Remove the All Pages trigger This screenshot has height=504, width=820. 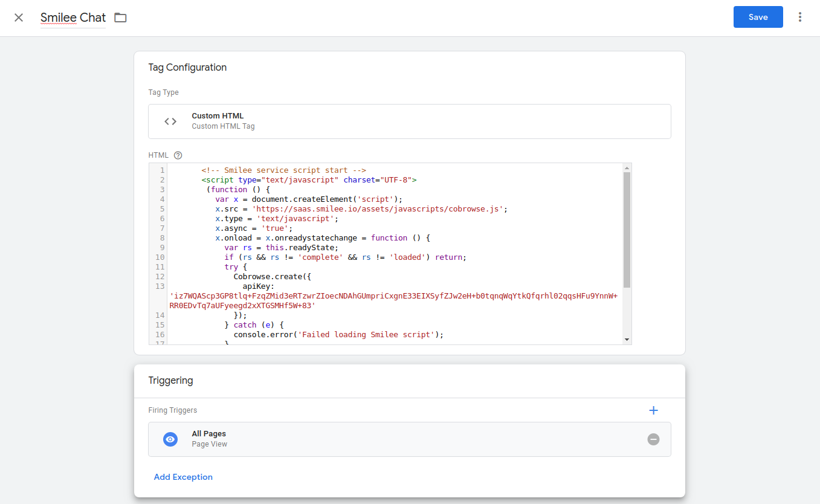point(653,439)
